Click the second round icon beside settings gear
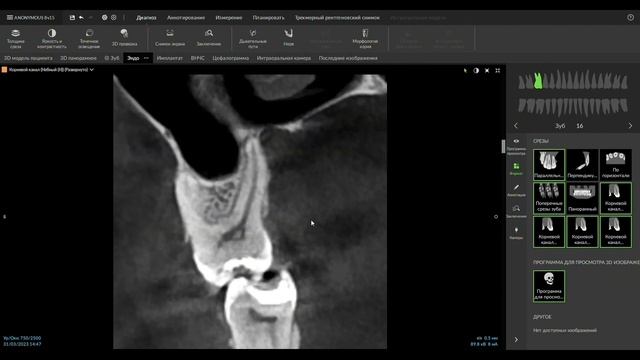 click(x=114, y=18)
